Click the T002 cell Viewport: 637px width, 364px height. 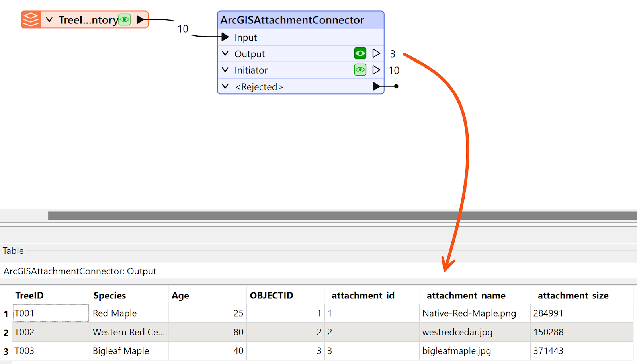[x=51, y=332]
